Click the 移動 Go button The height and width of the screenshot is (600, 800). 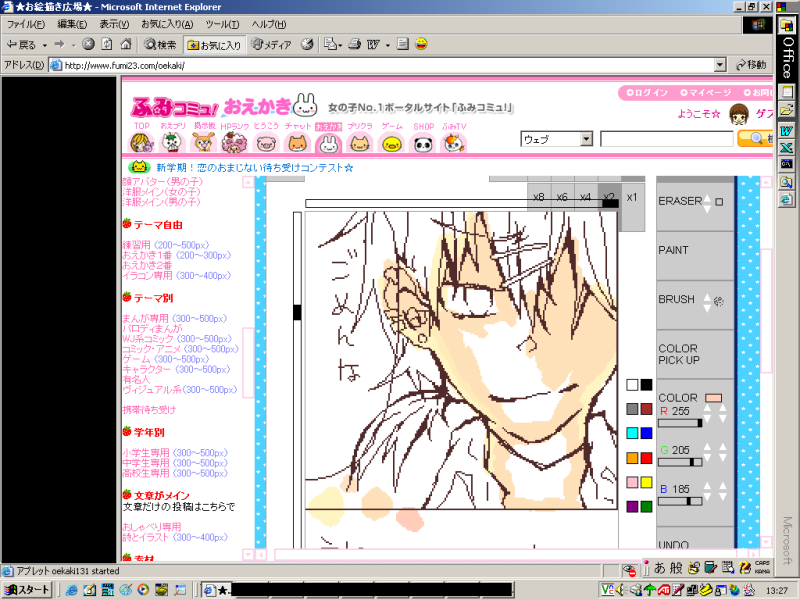click(x=751, y=65)
